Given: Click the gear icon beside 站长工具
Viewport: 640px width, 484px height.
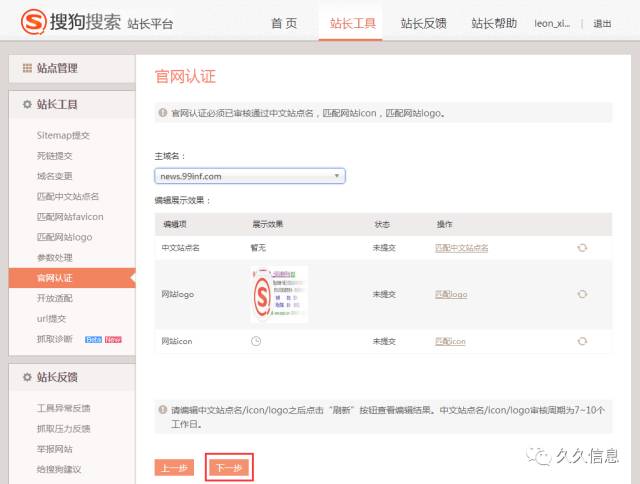Looking at the screenshot, I should (26, 104).
